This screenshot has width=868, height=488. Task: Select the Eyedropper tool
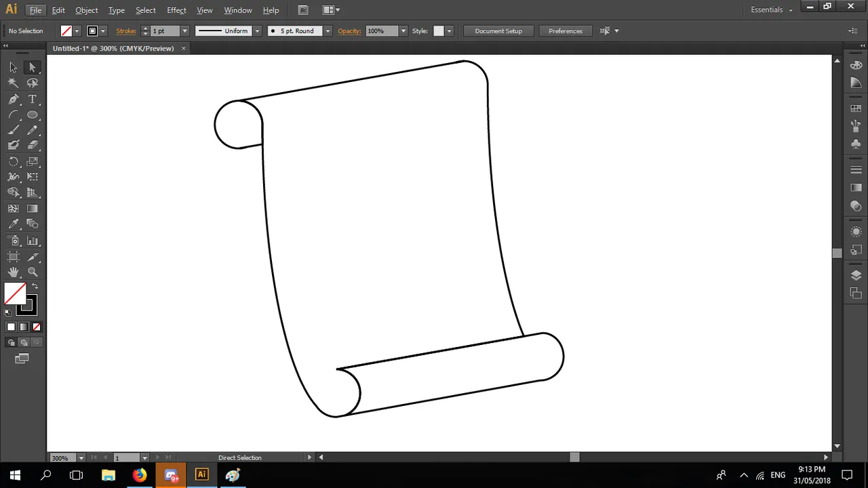(13, 224)
